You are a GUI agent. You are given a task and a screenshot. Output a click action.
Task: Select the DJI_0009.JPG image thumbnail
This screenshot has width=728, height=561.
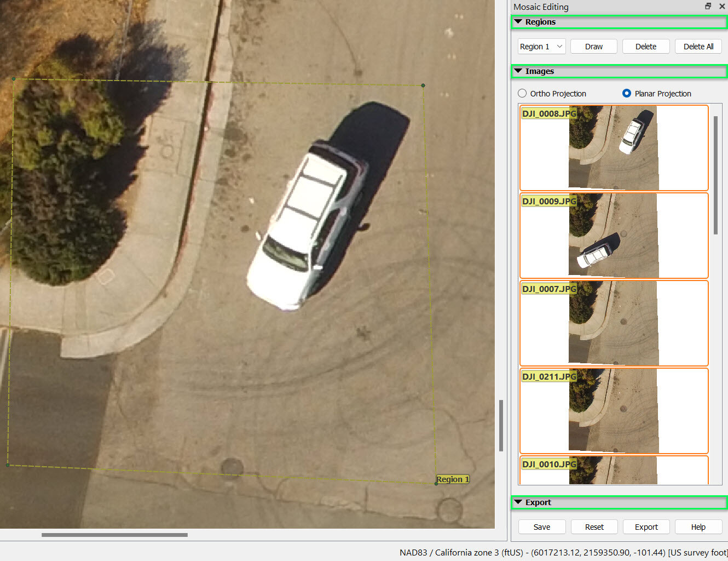tap(613, 235)
